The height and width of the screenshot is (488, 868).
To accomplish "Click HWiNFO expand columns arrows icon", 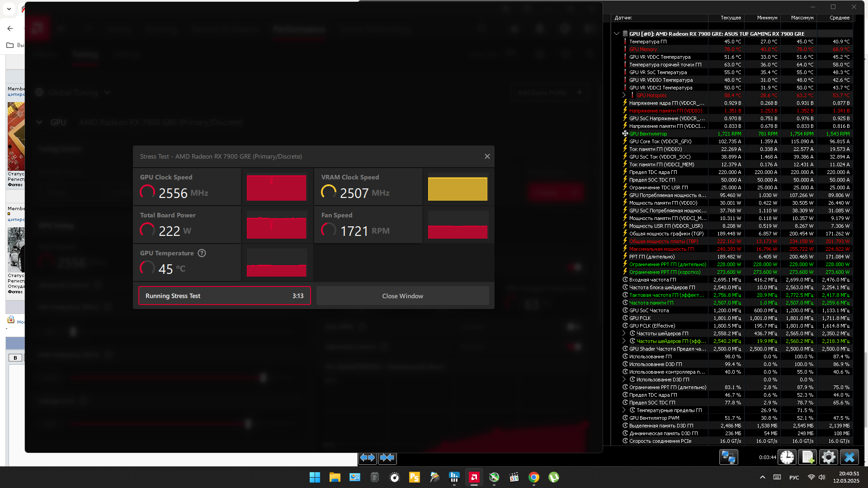I will click(x=368, y=458).
